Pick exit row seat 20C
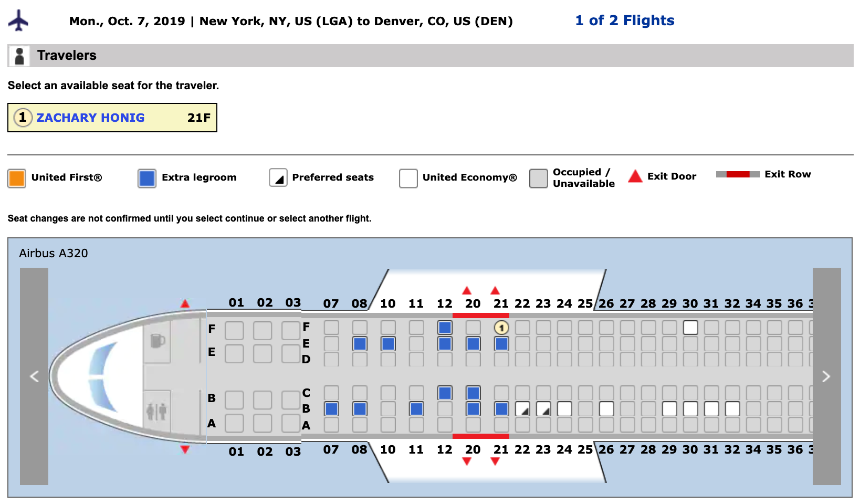The width and height of the screenshot is (860, 504). (x=473, y=393)
